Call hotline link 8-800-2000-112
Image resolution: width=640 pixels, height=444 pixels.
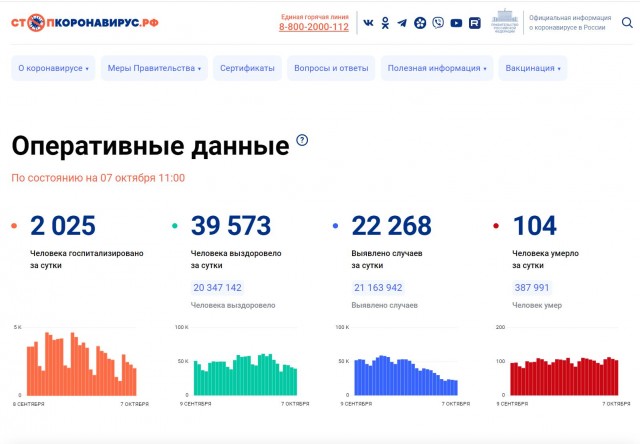(x=313, y=27)
